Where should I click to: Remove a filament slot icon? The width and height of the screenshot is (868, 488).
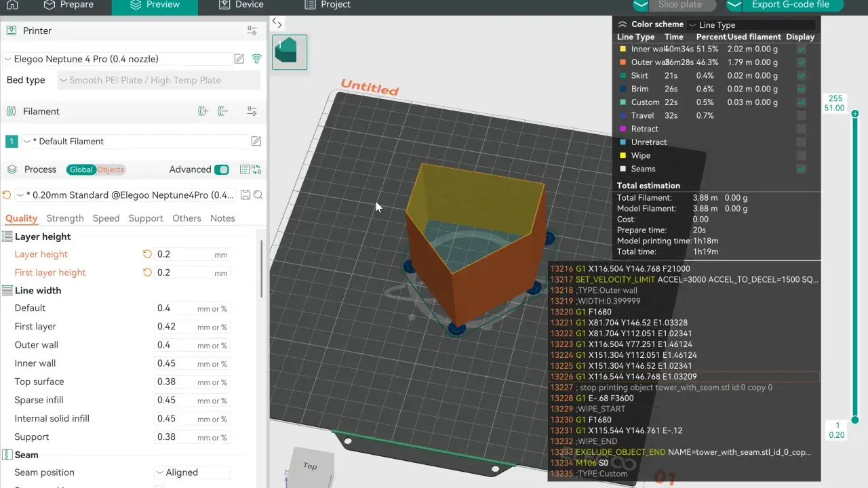tap(223, 111)
